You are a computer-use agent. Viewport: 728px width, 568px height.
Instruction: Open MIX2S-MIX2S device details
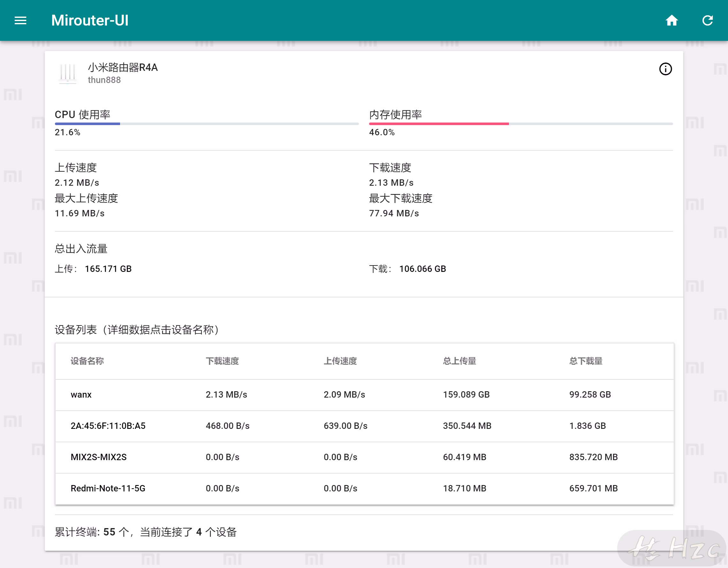(99, 457)
